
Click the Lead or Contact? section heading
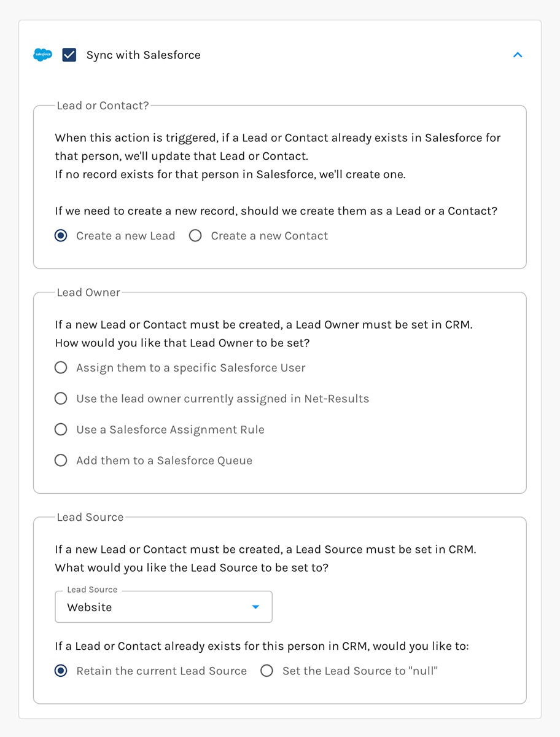tap(103, 106)
